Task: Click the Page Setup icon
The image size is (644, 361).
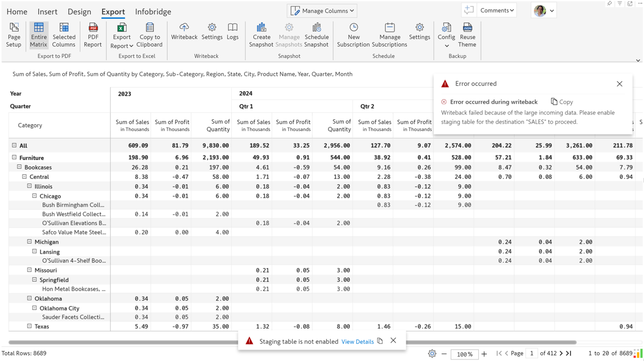Action: pos(14,35)
